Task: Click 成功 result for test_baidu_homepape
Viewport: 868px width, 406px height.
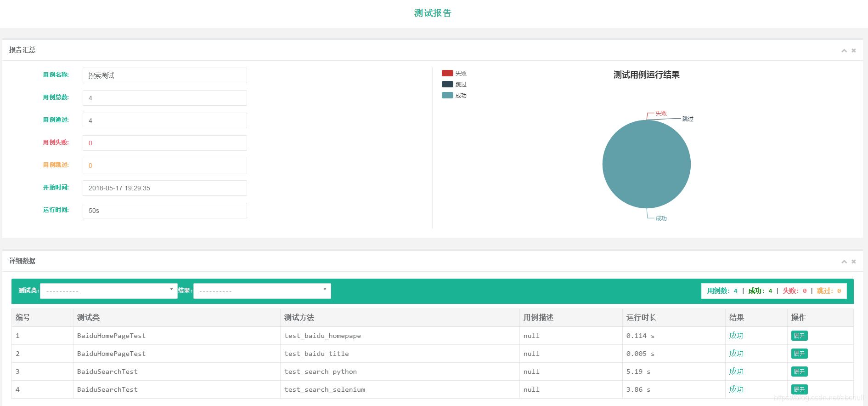Action: [736, 336]
